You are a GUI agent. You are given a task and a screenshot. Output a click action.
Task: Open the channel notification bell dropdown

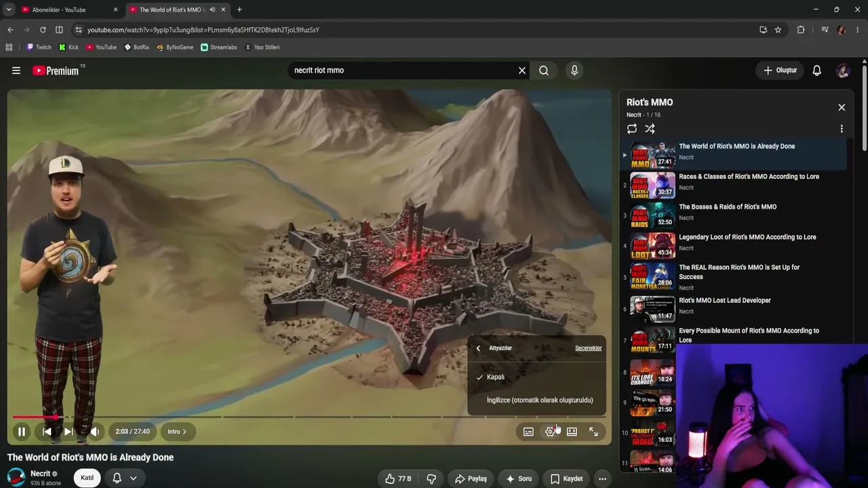pyautogui.click(x=125, y=478)
